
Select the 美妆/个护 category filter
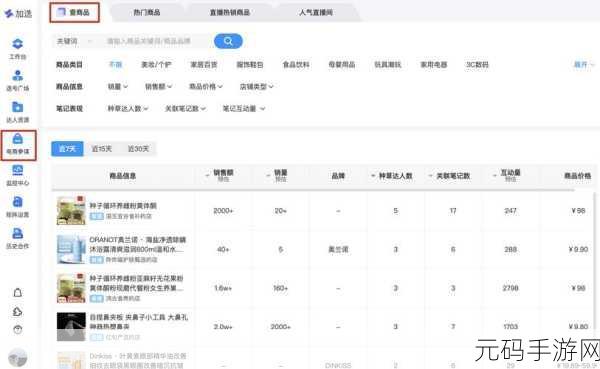pos(156,65)
